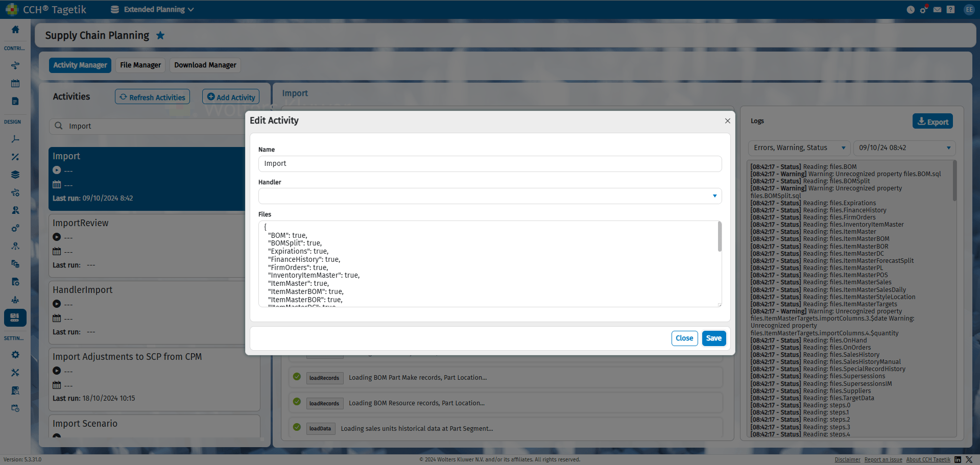Open the log date 09/10/24 08:42 dropdown
Viewport: 980px width, 465px height.
tap(904, 148)
